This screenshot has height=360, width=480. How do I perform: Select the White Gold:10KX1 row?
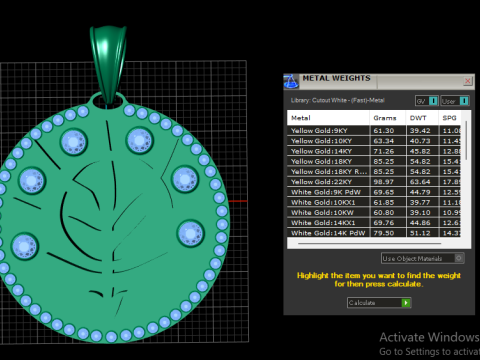pyautogui.click(x=374, y=203)
